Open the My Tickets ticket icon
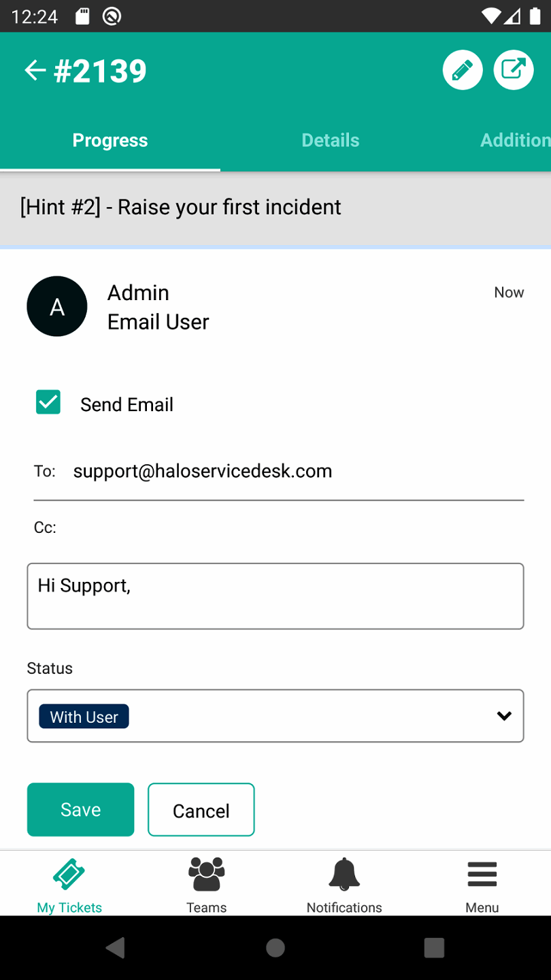This screenshot has height=980, width=551. pyautogui.click(x=69, y=875)
